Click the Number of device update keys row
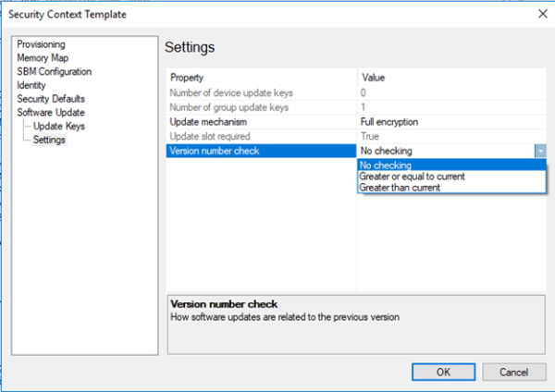This screenshot has height=392, width=555. 356,93
